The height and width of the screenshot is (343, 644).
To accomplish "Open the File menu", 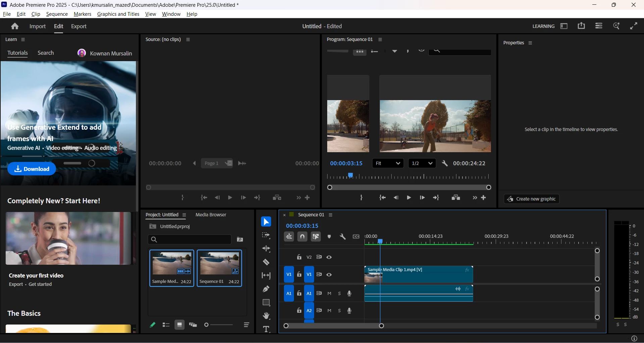I will click(x=7, y=14).
